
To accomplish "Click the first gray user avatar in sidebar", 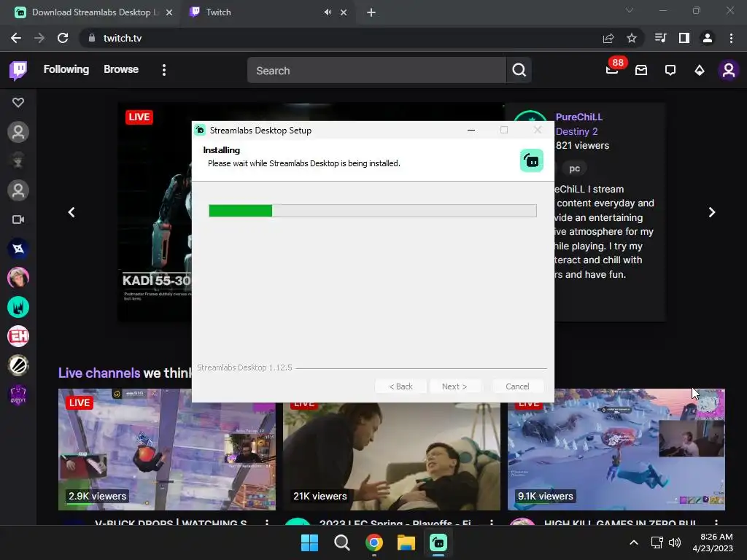I will 18,132.
